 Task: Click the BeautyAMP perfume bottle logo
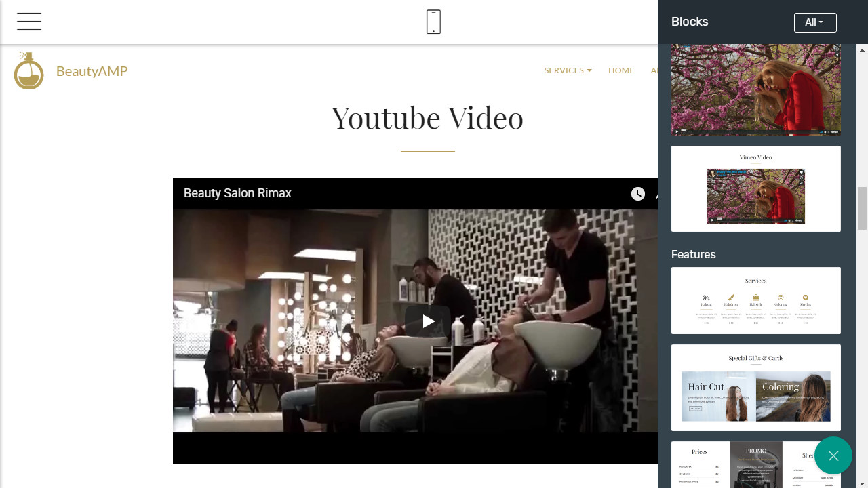pyautogui.click(x=28, y=70)
